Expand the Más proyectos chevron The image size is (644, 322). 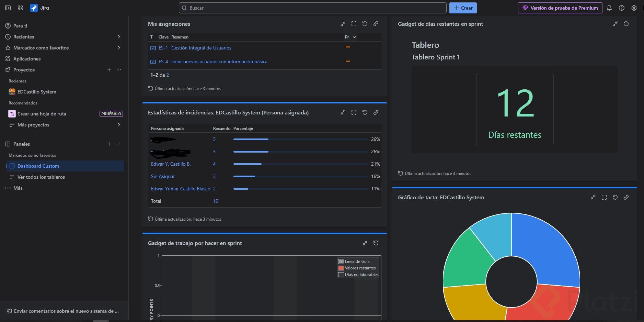tap(119, 125)
